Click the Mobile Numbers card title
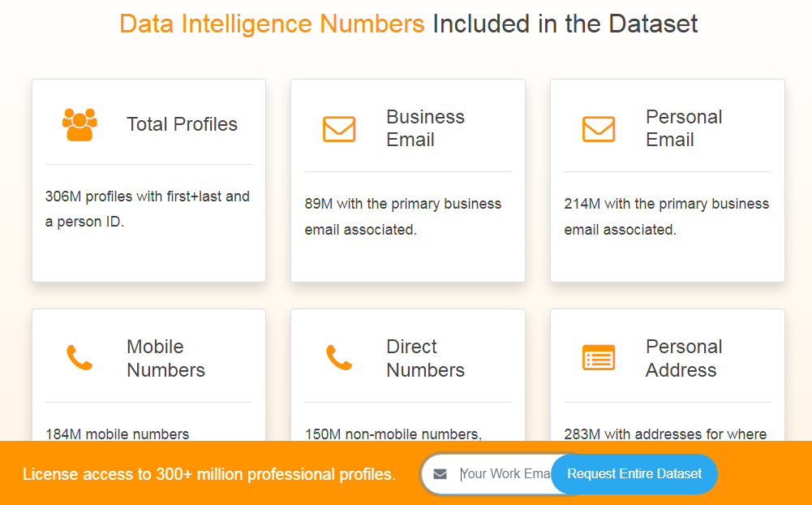Image resolution: width=812 pixels, height=505 pixels. point(165,358)
